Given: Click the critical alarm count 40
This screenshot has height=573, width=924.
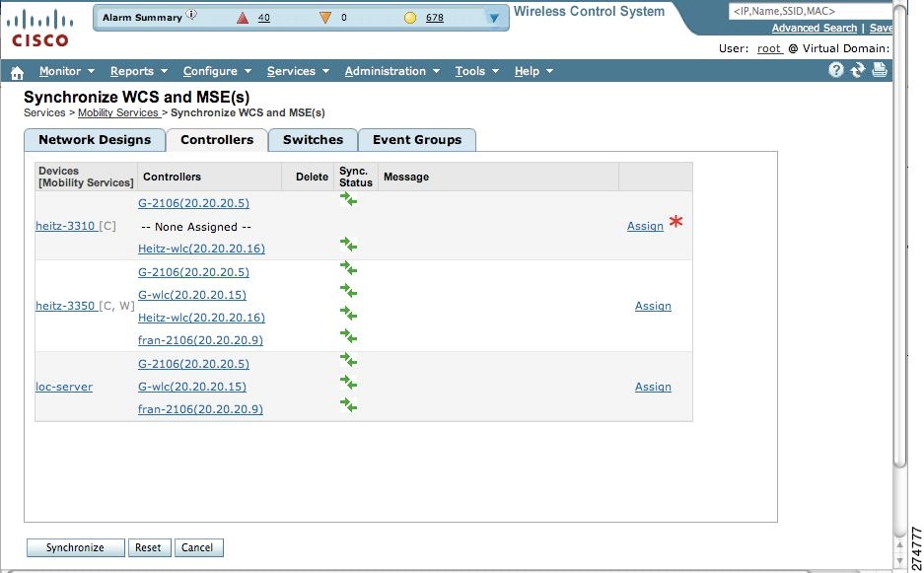Looking at the screenshot, I should pos(264,18).
